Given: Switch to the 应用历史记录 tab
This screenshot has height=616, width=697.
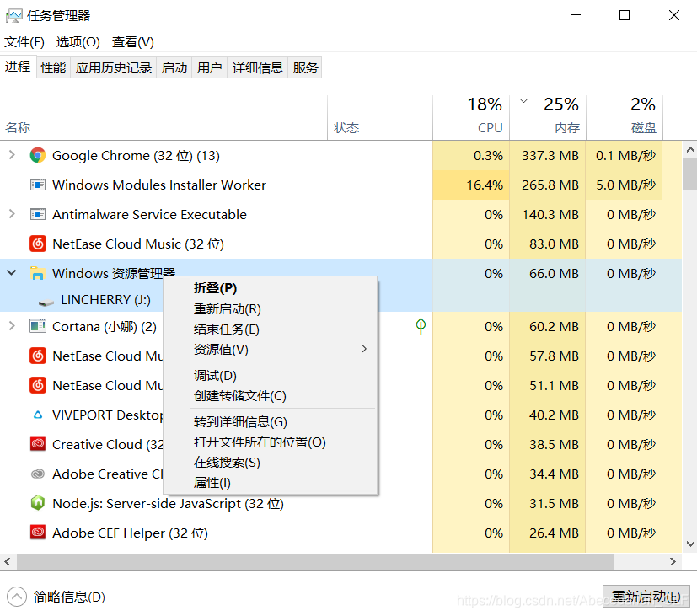Looking at the screenshot, I should 113,67.
